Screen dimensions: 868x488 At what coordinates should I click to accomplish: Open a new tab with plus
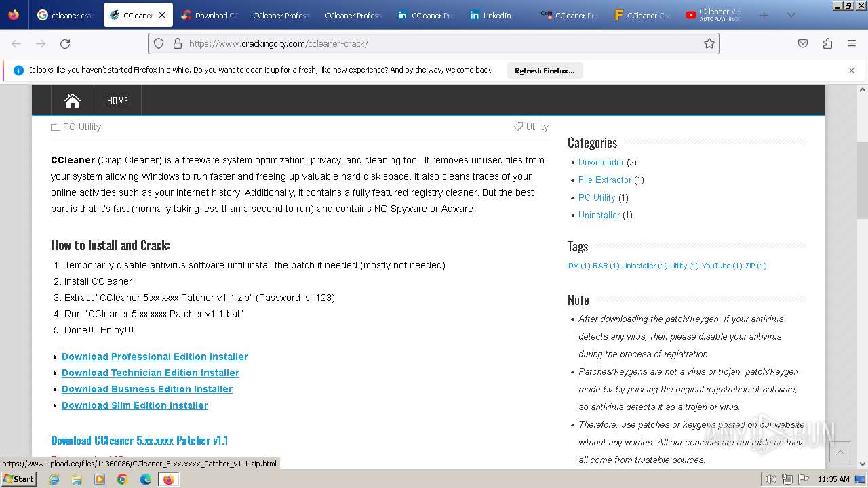point(764,15)
